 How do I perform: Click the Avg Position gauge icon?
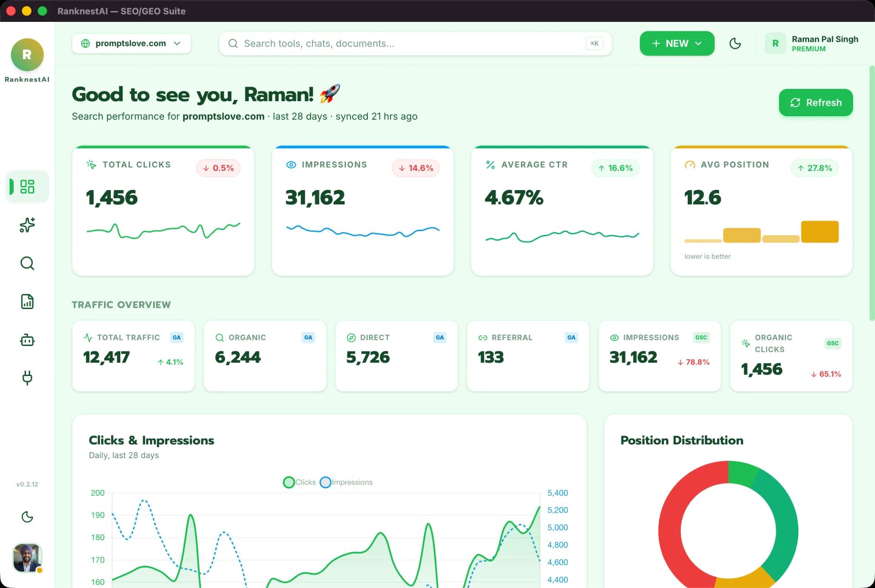(690, 165)
